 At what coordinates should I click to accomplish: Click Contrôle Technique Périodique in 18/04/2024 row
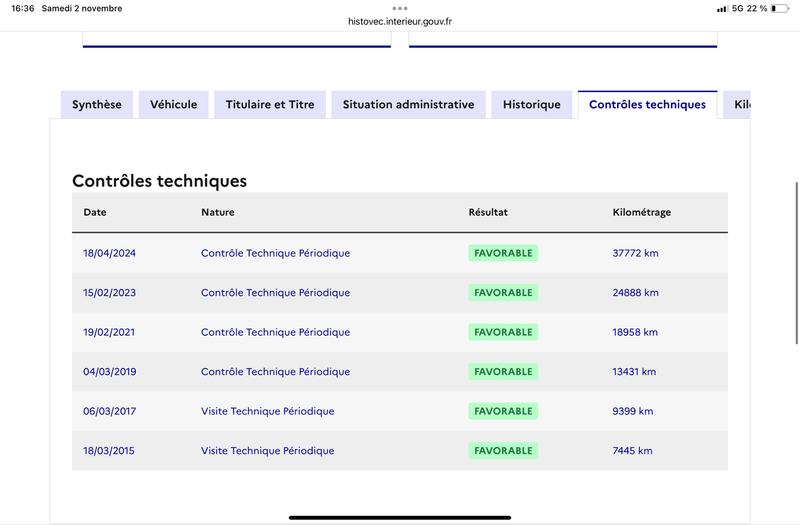[x=276, y=253]
